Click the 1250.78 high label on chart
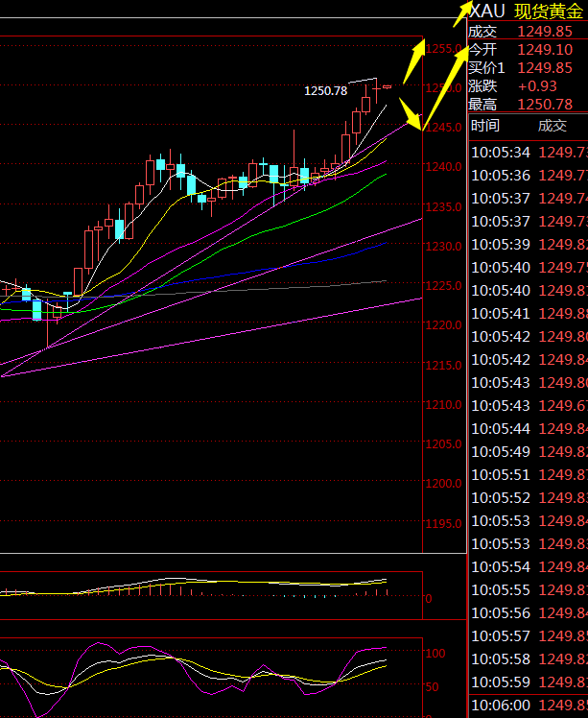The width and height of the screenshot is (588, 718). coord(325,90)
